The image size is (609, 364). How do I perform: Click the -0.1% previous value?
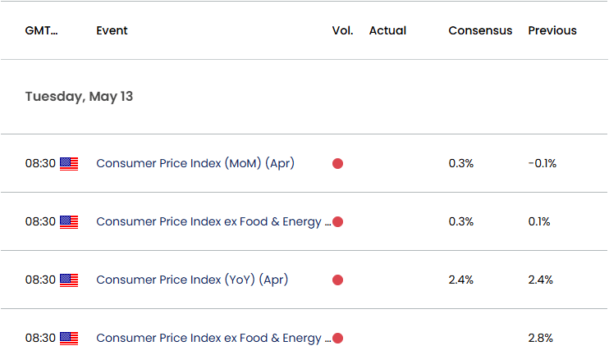tap(543, 163)
